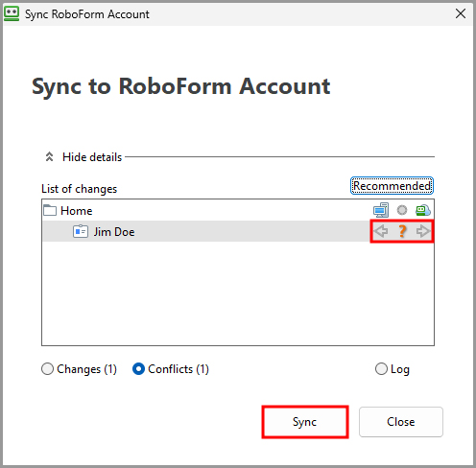The image size is (476, 468).
Task: Collapse details with the double chevron
Action: point(49,156)
